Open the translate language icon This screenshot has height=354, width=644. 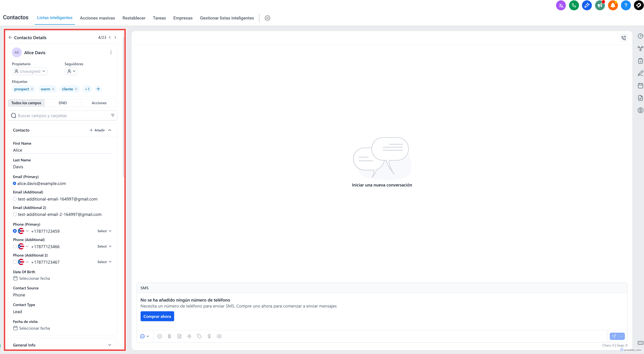click(x=561, y=5)
